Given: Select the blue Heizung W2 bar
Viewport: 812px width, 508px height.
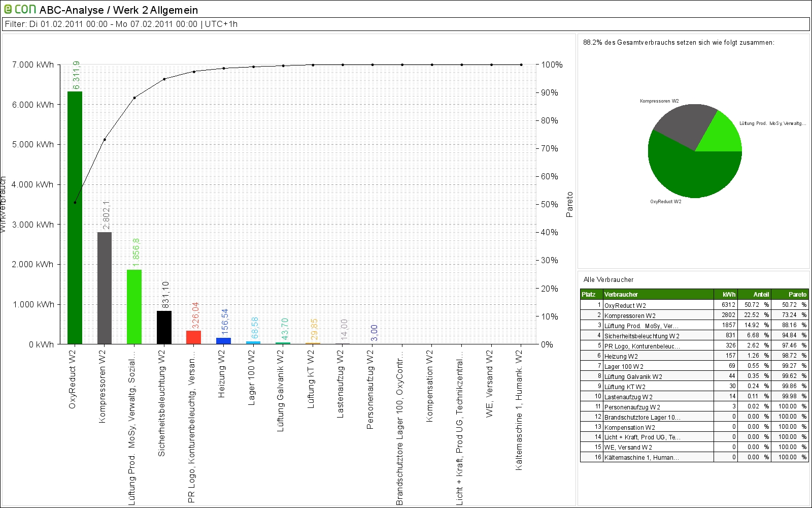Looking at the screenshot, I should point(223,341).
